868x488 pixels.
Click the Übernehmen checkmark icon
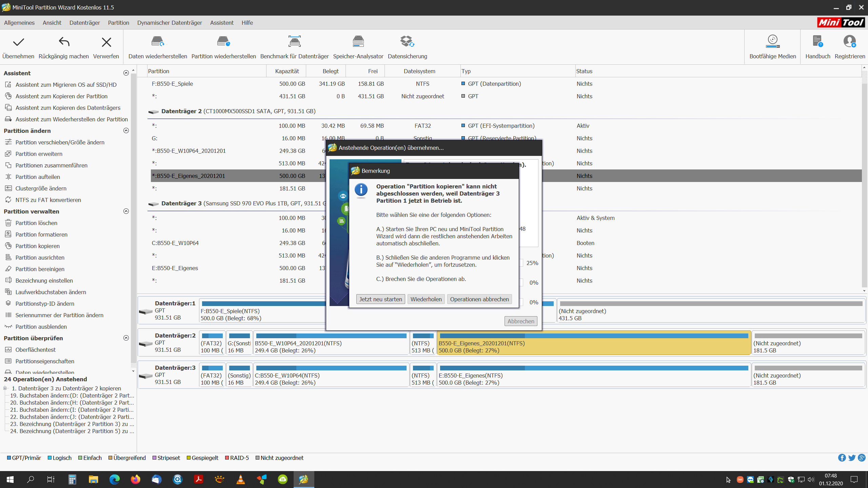coord(18,42)
